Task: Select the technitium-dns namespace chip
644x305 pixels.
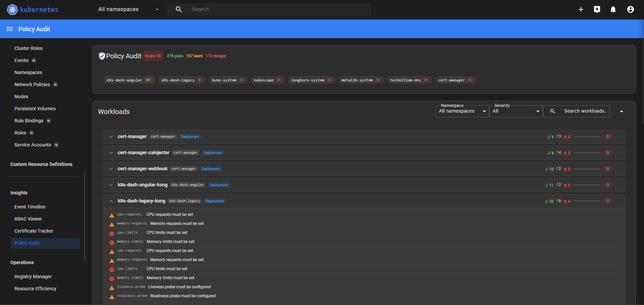Action: tap(409, 80)
